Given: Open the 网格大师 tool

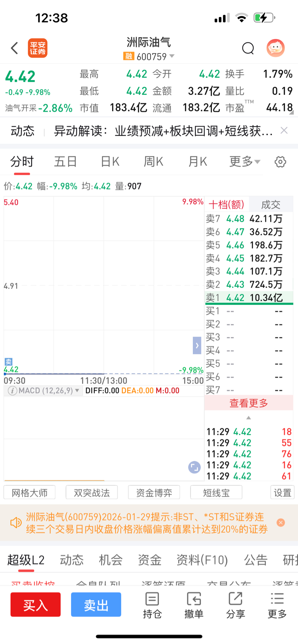Looking at the screenshot, I should coord(29,492).
